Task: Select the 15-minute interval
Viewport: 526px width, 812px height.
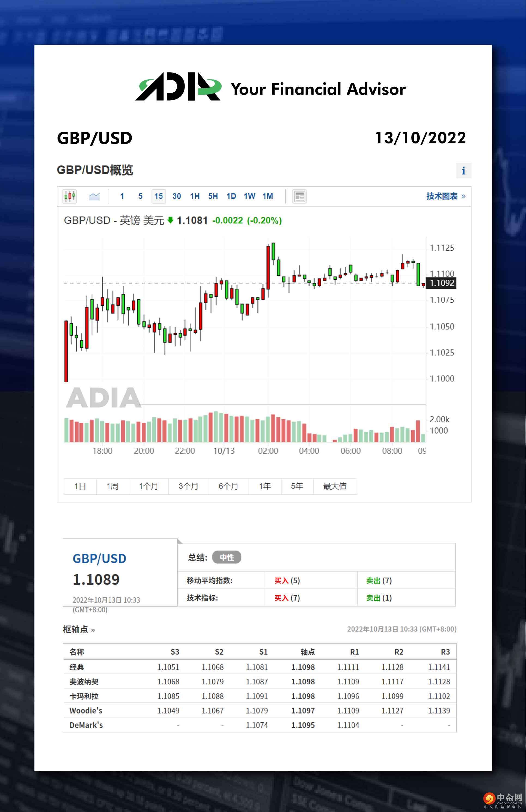Action: point(158,196)
